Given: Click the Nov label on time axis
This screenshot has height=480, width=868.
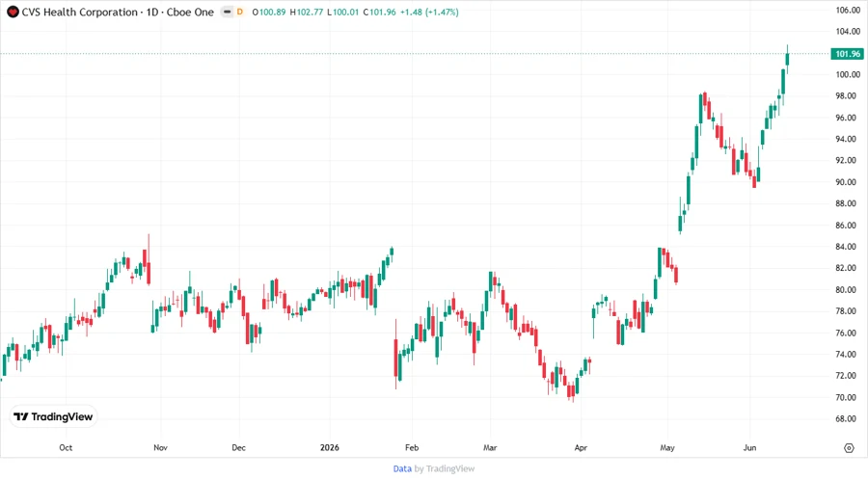Looking at the screenshot, I should pos(160,448).
